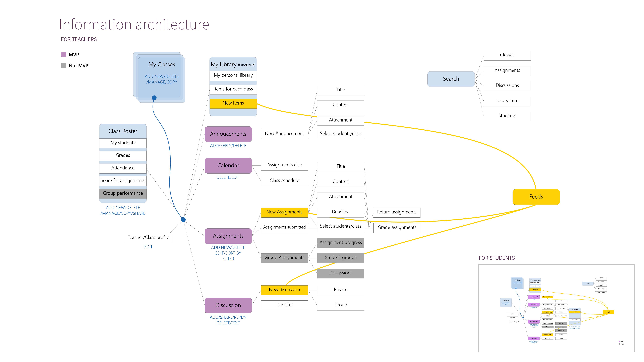Viewport: 644px width, 362px height.
Task: Click the ADD NEW/DELETE /MANAGE/COPY text in My Classes
Action: click(x=162, y=79)
